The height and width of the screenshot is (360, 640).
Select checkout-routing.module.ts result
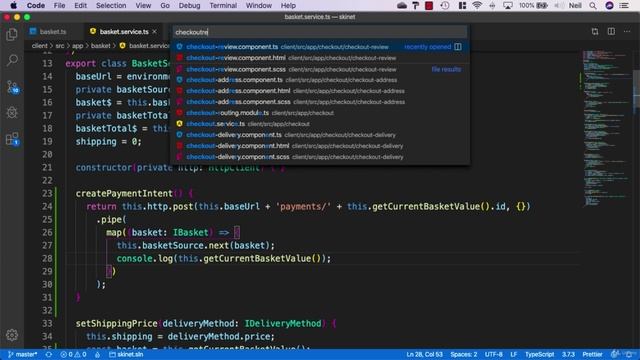(x=320, y=113)
